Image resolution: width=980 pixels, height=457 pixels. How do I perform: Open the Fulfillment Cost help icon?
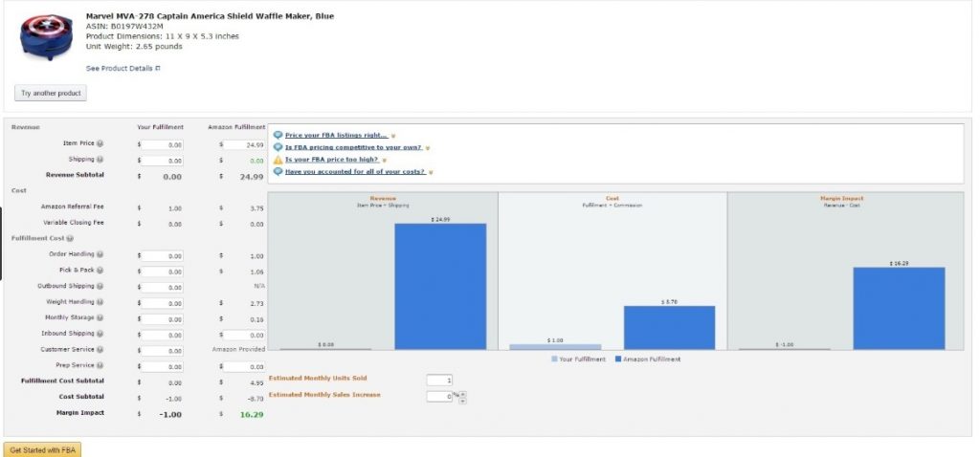coord(70,238)
